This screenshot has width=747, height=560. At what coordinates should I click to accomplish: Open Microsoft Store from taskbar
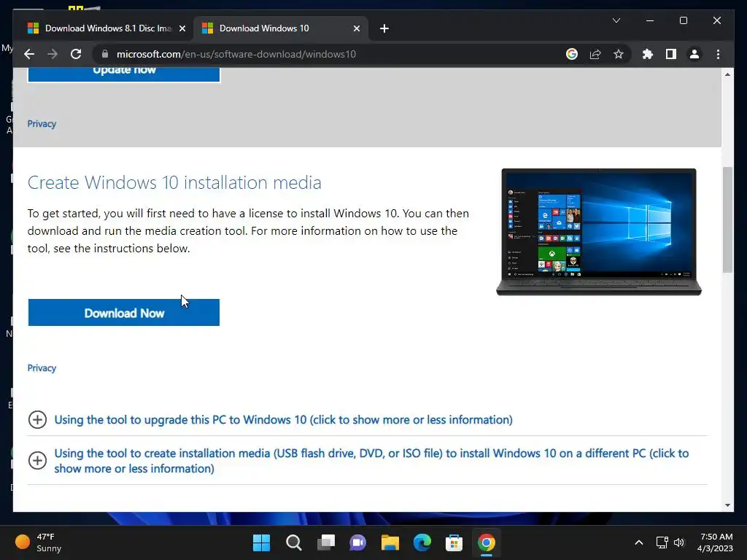point(454,542)
